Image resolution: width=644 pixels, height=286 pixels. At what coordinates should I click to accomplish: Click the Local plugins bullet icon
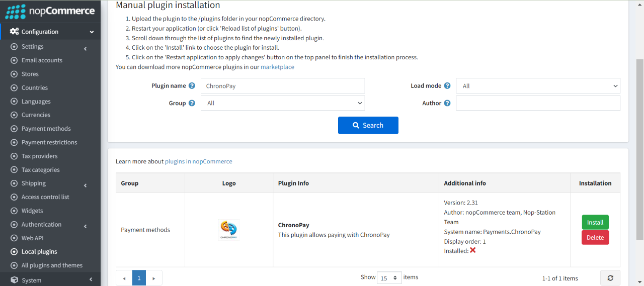14,252
